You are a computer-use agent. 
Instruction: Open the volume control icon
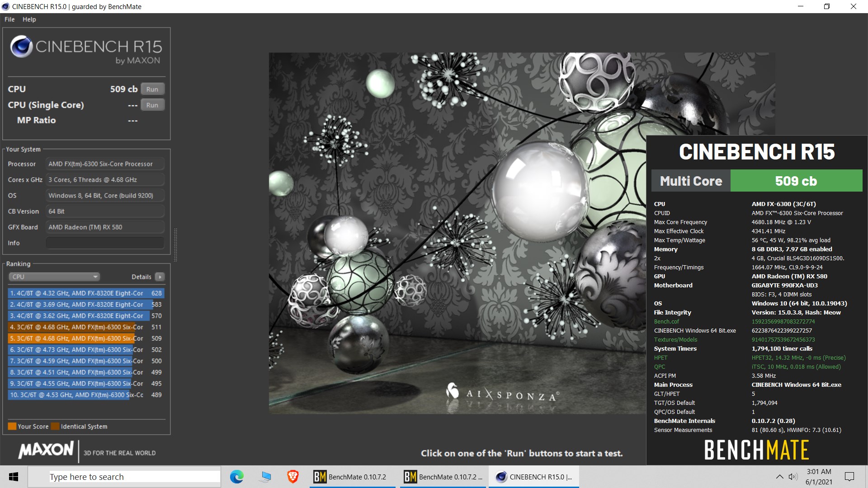point(793,477)
